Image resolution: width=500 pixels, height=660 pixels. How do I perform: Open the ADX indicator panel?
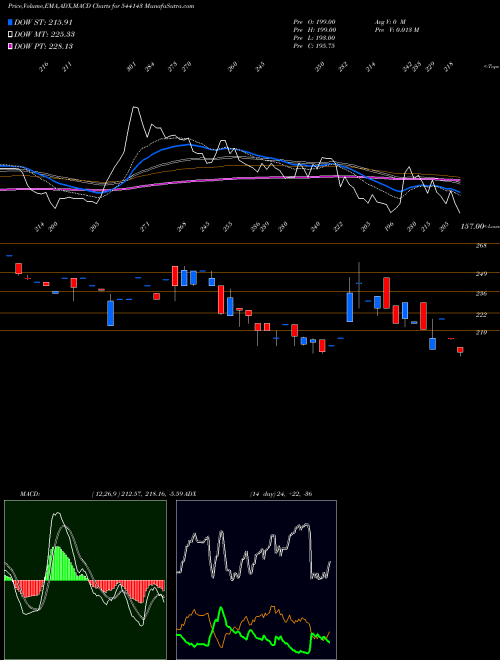pos(256,580)
